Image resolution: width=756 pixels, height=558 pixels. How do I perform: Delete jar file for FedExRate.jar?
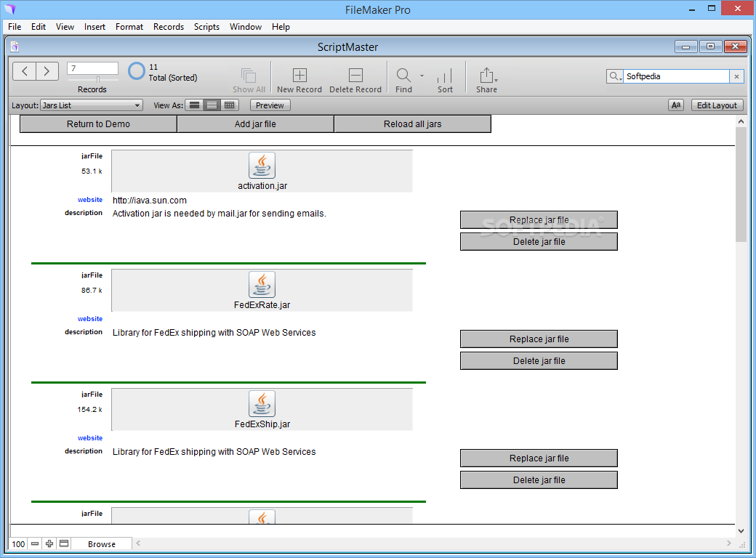point(539,360)
